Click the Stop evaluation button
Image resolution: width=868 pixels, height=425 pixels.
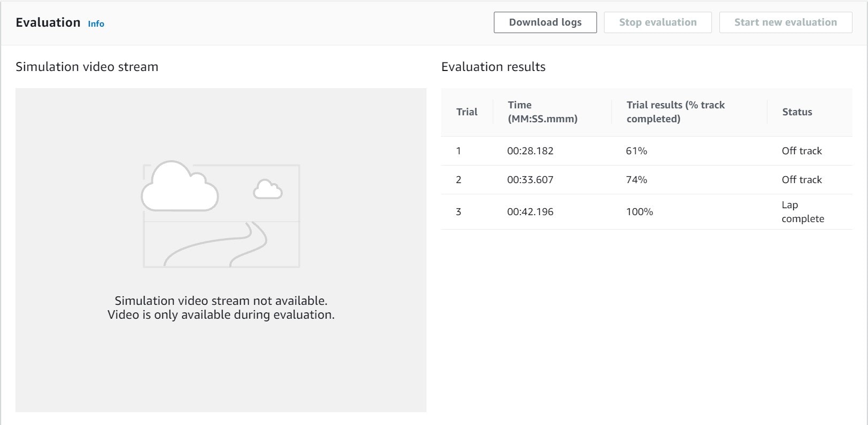[x=658, y=22]
